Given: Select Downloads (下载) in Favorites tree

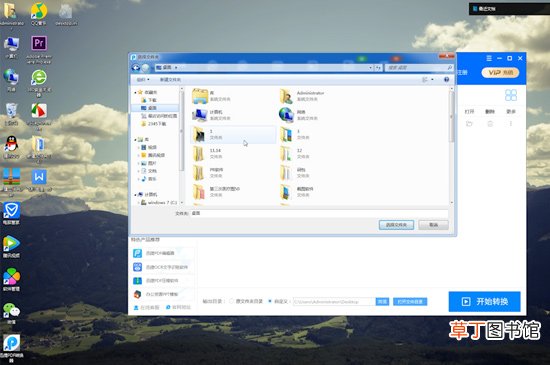Looking at the screenshot, I should point(149,100).
